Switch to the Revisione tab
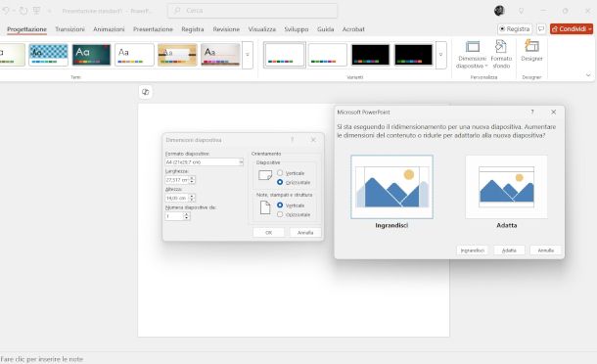The height and width of the screenshot is (364, 597). click(226, 29)
